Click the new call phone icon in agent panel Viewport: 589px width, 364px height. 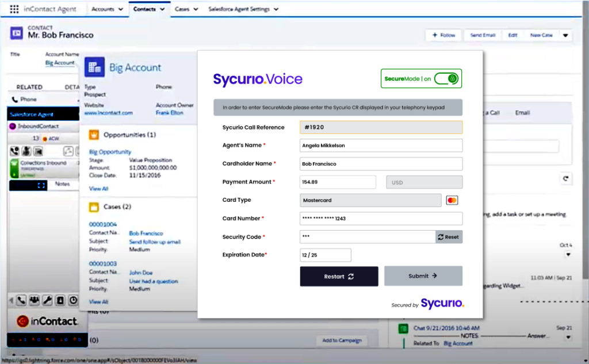14,151
